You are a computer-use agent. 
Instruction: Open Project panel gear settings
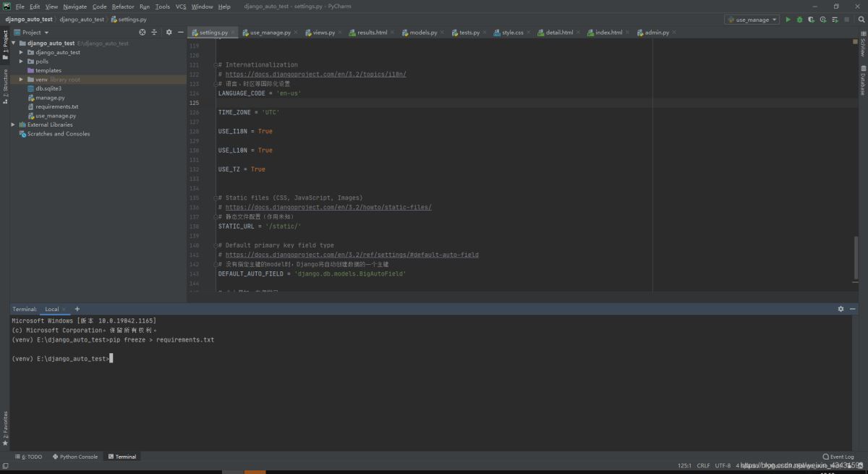(x=169, y=33)
